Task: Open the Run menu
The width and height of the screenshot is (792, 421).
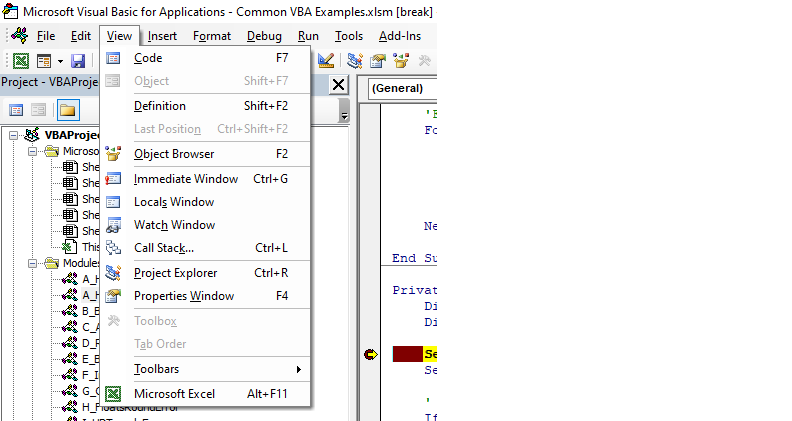Action: 308,36
